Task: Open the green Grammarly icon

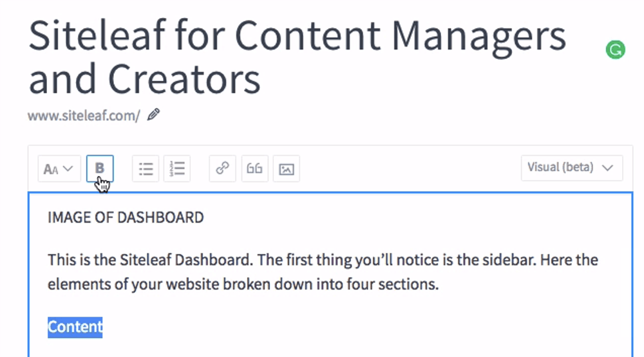Action: tap(615, 50)
